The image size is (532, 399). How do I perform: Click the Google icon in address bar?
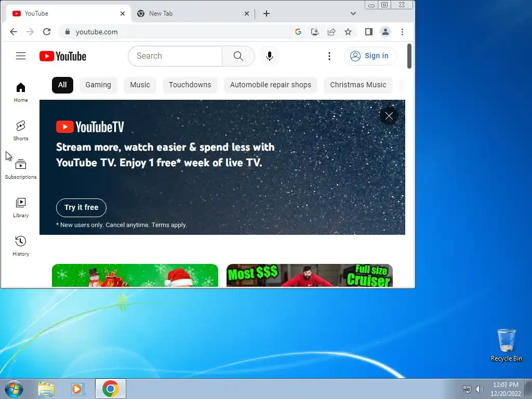[298, 32]
